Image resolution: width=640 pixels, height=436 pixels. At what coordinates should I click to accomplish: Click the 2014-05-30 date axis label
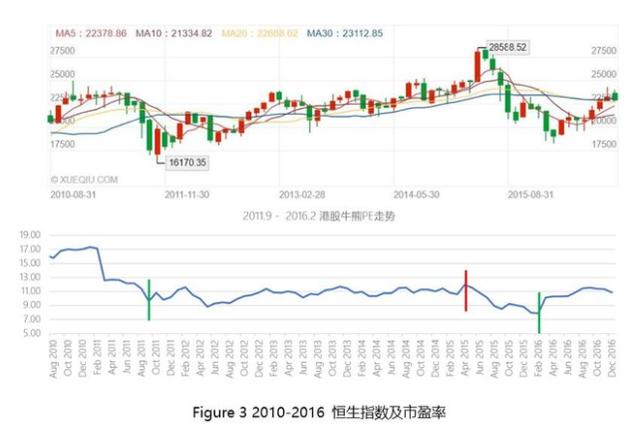(x=416, y=195)
